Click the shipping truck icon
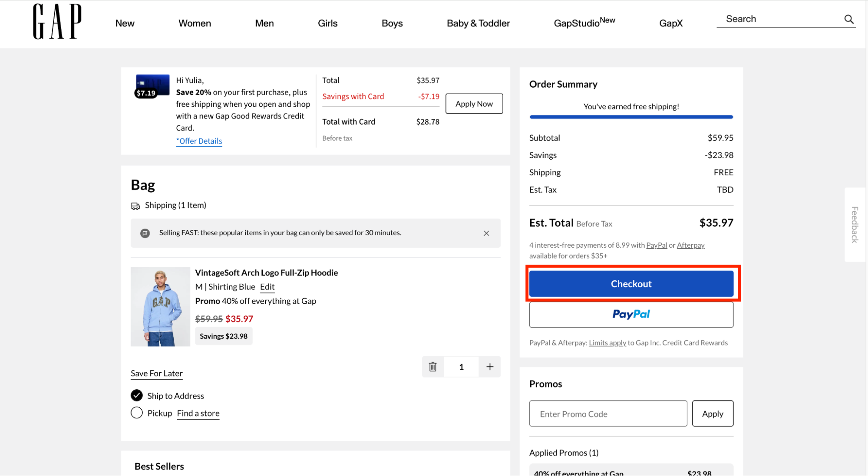 click(135, 206)
